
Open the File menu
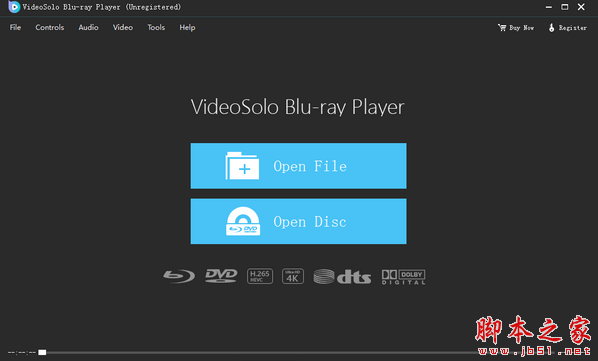click(x=15, y=27)
